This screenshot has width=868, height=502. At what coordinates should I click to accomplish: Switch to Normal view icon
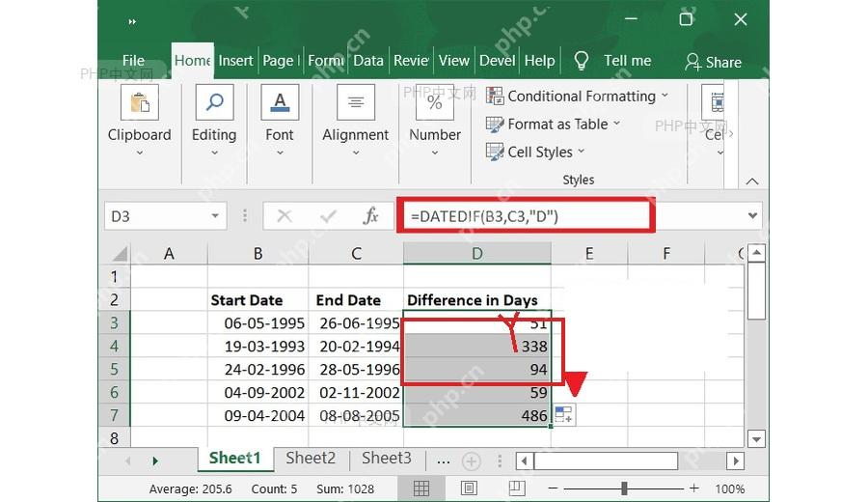[x=421, y=488]
